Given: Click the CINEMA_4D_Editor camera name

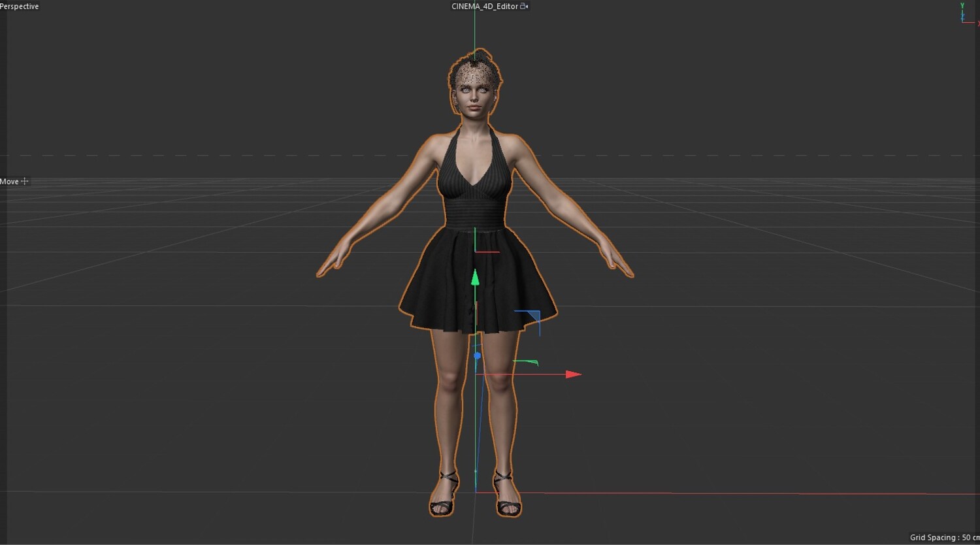Looking at the screenshot, I should click(485, 7).
